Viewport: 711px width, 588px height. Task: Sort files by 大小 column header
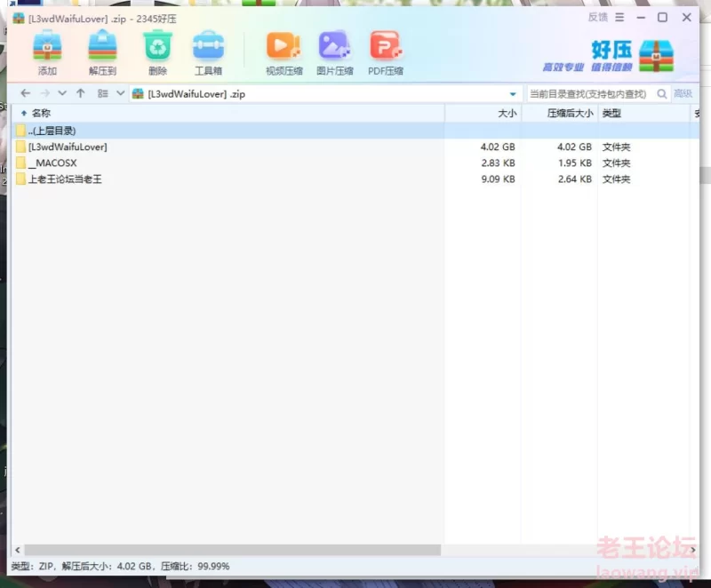tap(507, 114)
